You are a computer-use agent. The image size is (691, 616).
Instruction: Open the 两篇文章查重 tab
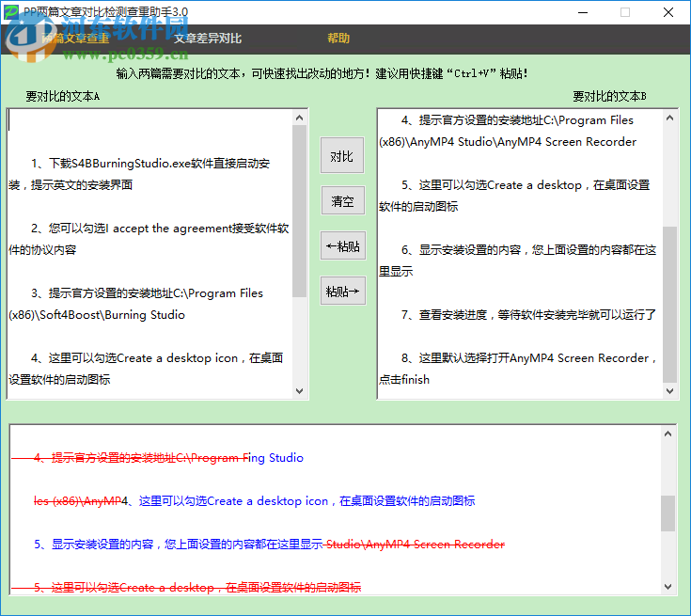(x=75, y=39)
